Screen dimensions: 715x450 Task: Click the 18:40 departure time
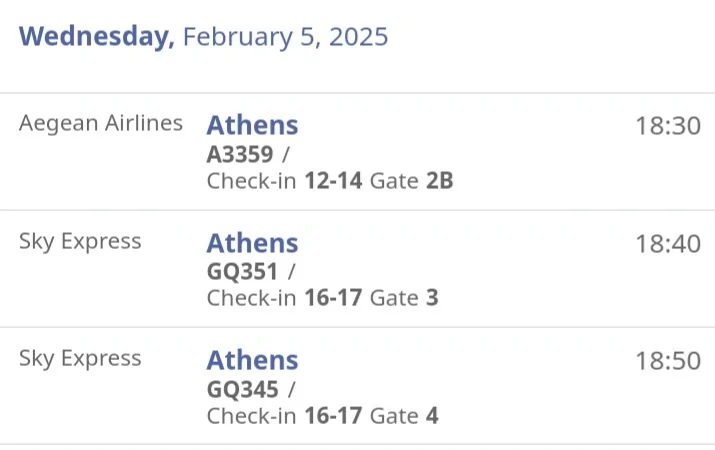[x=668, y=243]
